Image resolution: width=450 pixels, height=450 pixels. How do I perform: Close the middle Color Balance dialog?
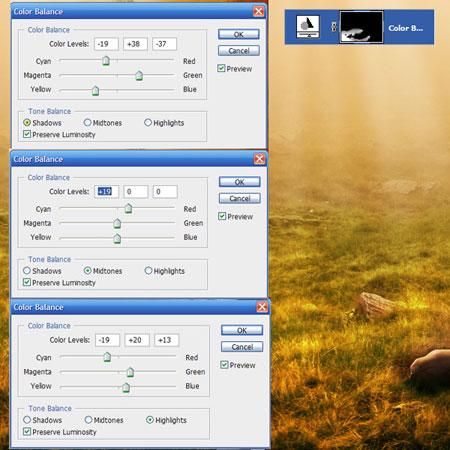point(259,159)
